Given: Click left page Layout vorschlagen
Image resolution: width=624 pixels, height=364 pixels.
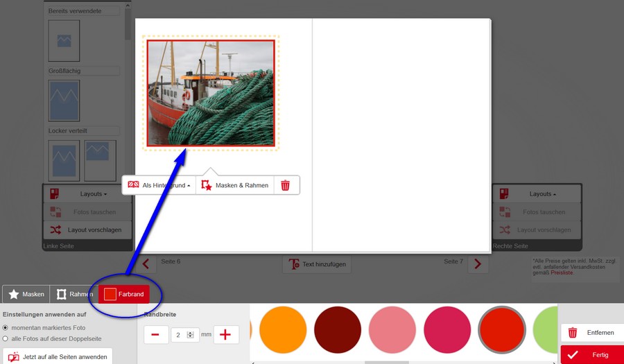Looking at the screenshot, I should click(x=87, y=230).
